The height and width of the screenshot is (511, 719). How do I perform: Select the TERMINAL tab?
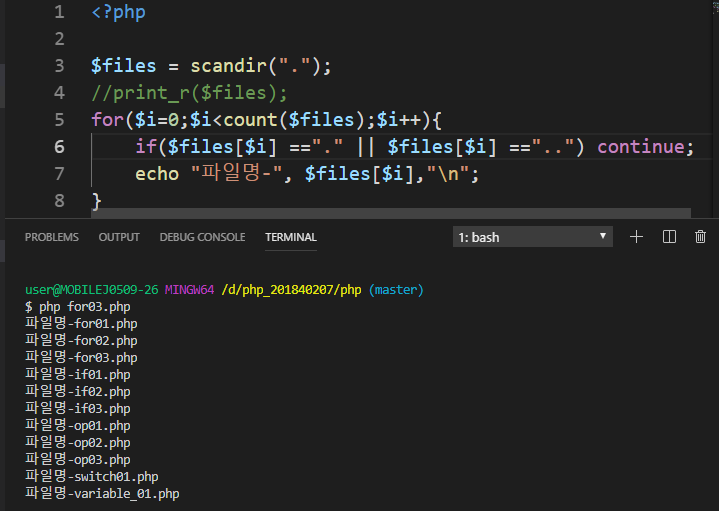pyautogui.click(x=291, y=237)
